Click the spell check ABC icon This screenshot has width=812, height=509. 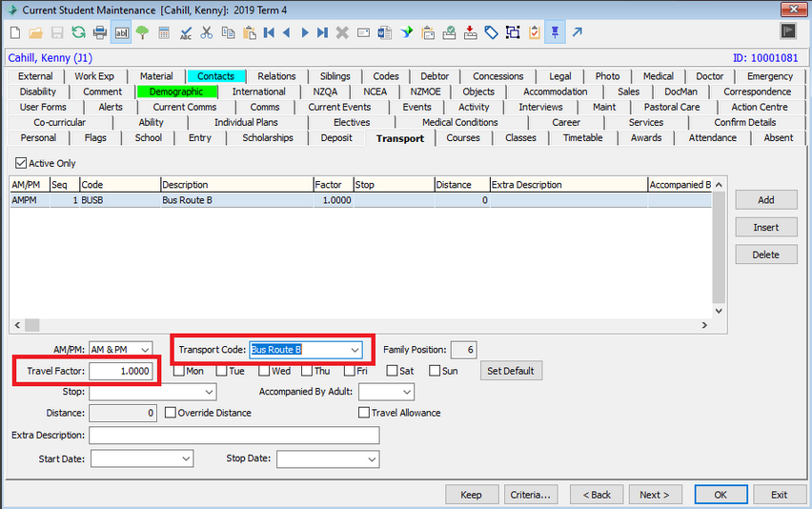pos(185,32)
